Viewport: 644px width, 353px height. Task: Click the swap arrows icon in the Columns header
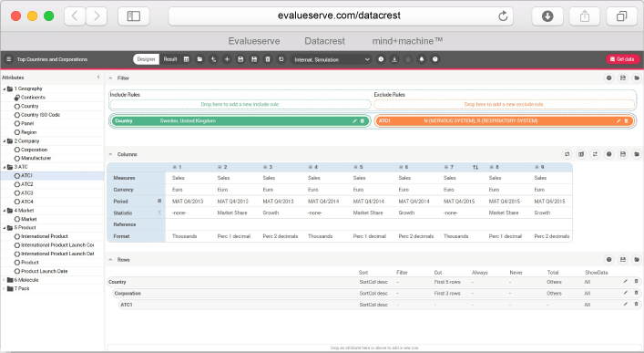pos(595,154)
